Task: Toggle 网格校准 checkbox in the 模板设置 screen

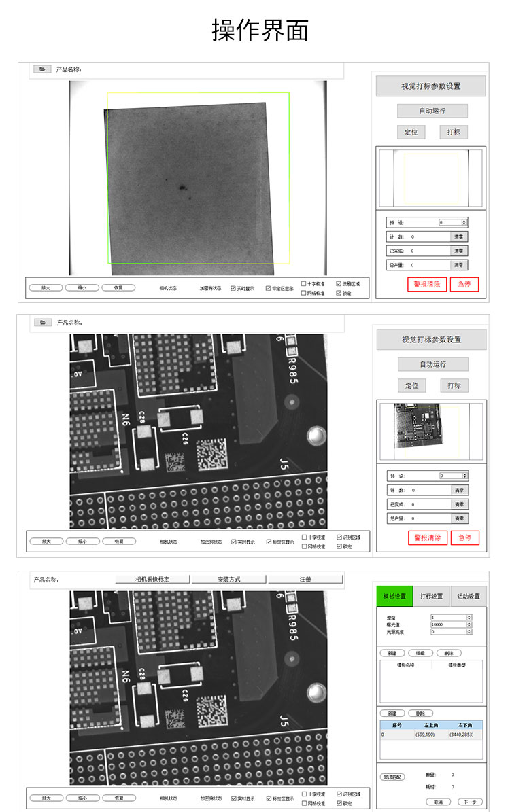Action: (304, 803)
